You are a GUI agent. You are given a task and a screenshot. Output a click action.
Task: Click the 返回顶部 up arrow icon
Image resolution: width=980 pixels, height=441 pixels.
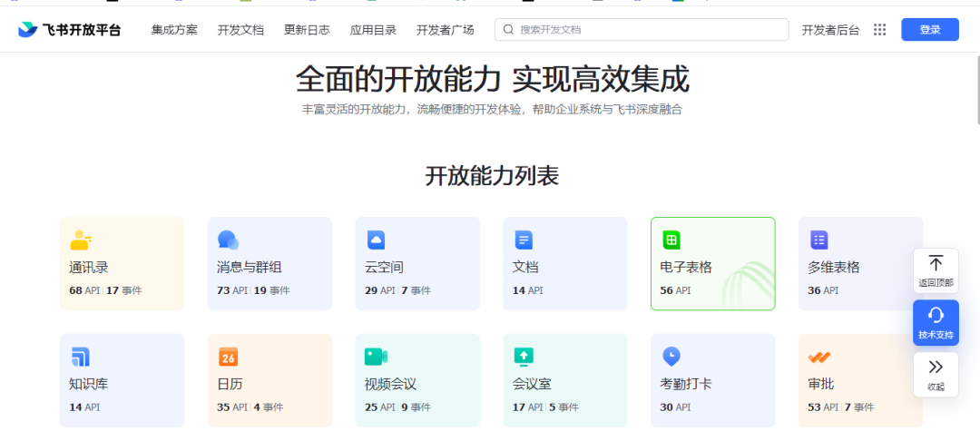click(936, 263)
